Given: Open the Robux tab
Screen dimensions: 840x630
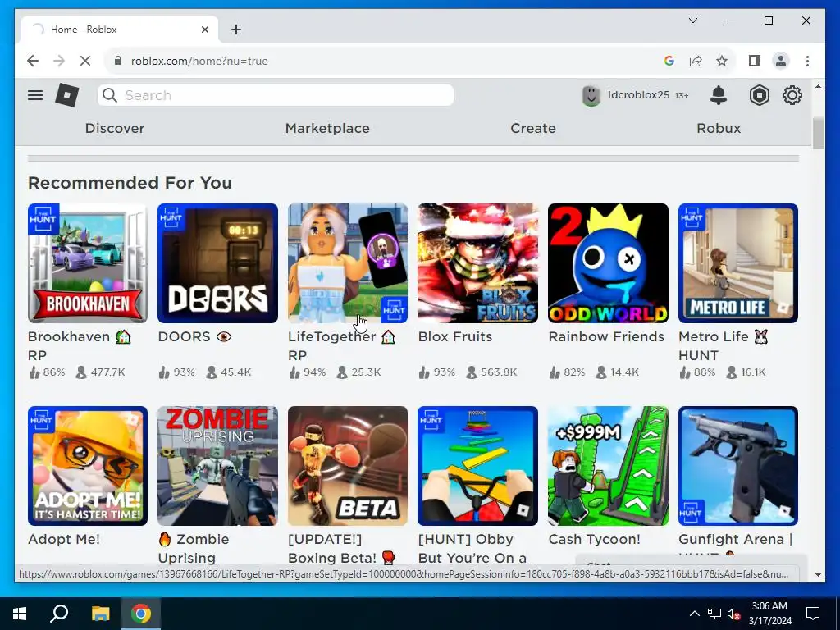Looking at the screenshot, I should tap(719, 128).
